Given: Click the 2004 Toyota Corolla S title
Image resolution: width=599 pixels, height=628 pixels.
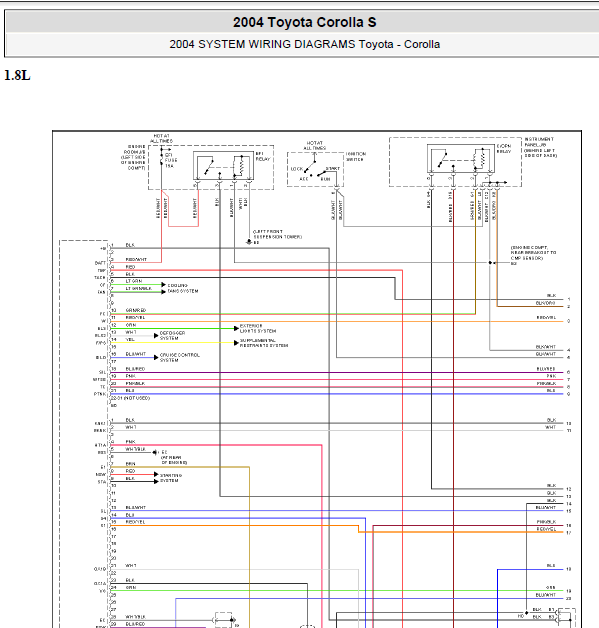Looking at the screenshot, I should 305,22.
